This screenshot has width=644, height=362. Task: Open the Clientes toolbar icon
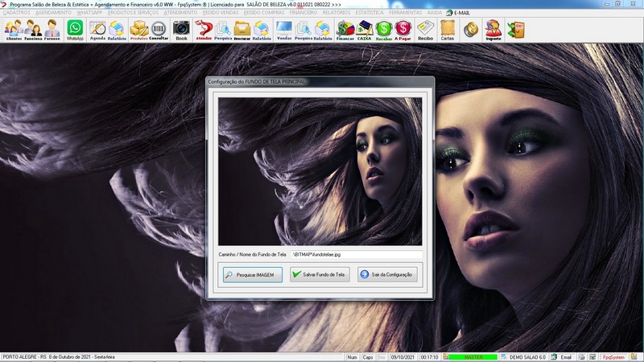click(14, 30)
